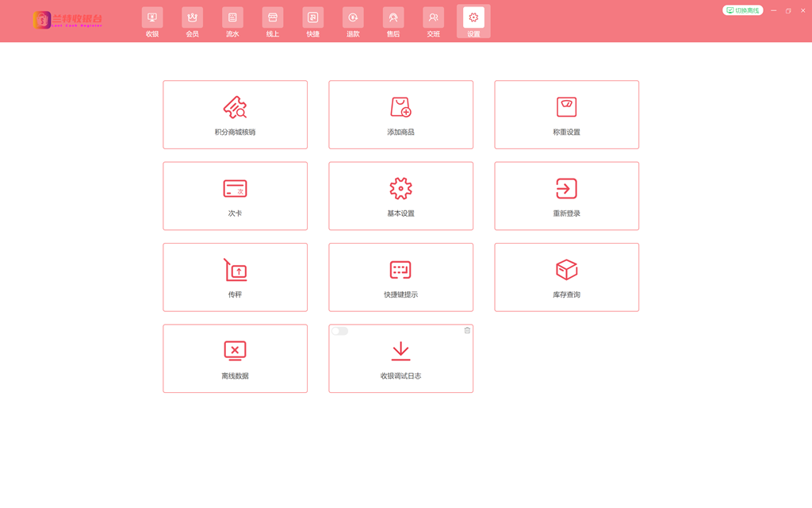Open 离线数据 offline data tile
812x508 pixels.
pyautogui.click(x=235, y=358)
